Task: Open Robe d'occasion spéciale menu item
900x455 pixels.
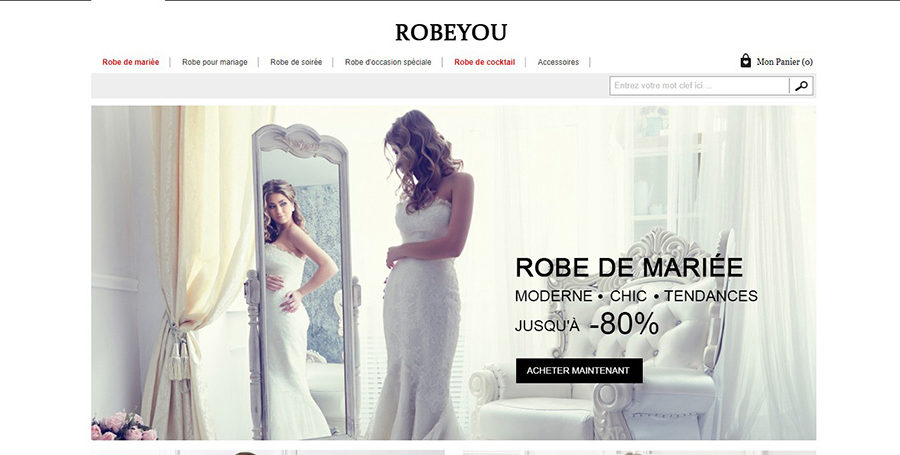Action: tap(388, 62)
